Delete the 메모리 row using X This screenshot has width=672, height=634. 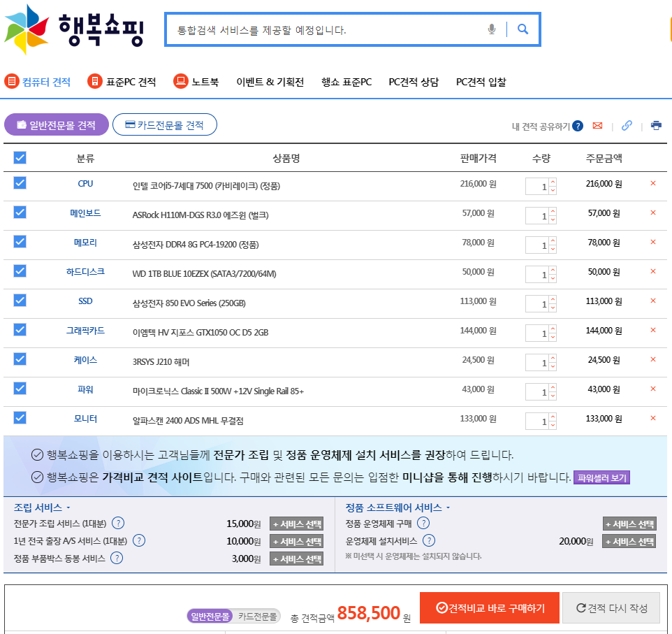652,242
